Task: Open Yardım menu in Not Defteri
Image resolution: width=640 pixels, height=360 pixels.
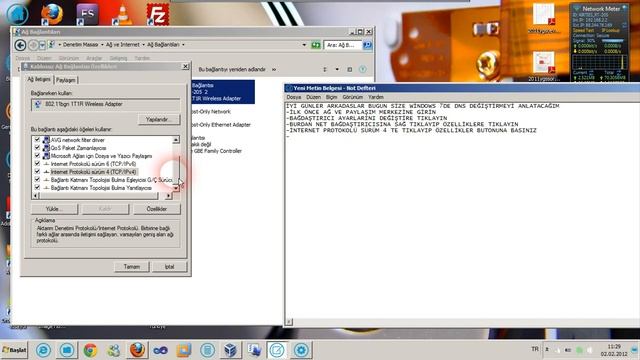Action: point(376,97)
